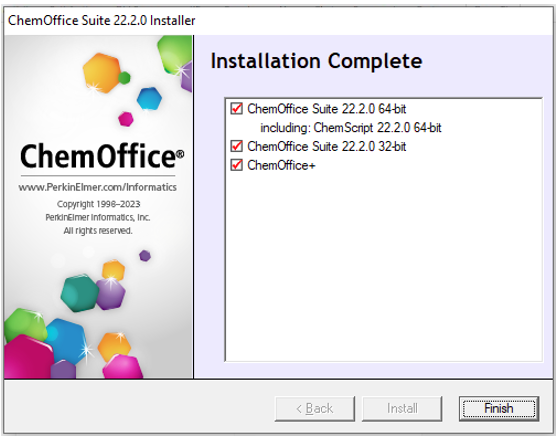Click the Finish button
Image resolution: width=556 pixels, height=438 pixels.
[499, 409]
